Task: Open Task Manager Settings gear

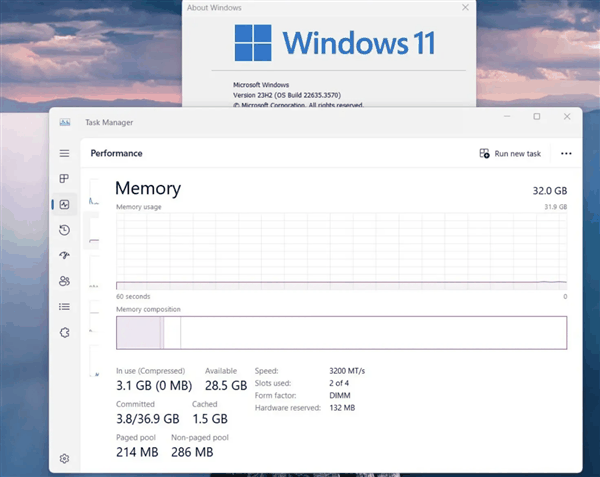Action: (64, 458)
